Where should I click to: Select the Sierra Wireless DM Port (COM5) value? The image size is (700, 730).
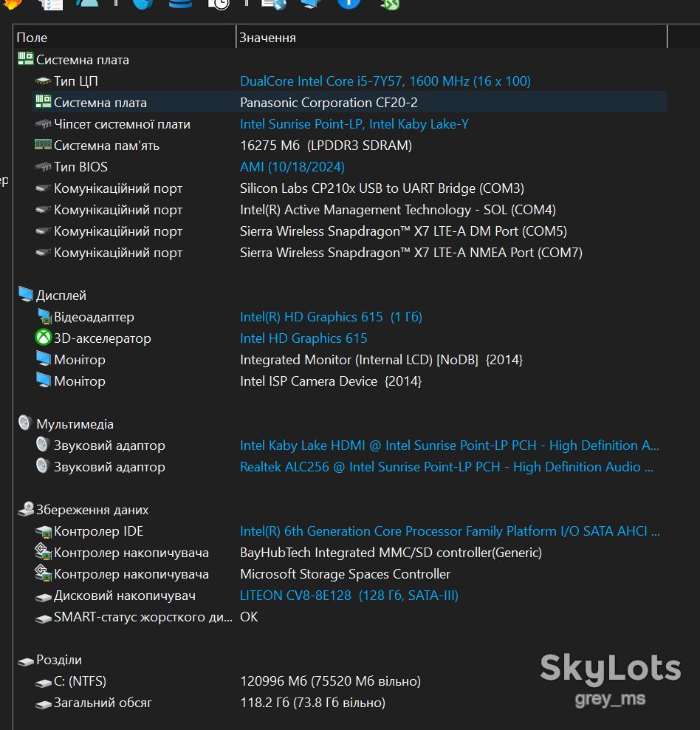[x=403, y=231]
